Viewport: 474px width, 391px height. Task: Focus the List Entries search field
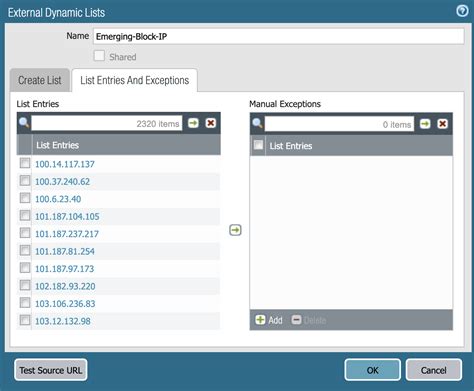pos(107,123)
